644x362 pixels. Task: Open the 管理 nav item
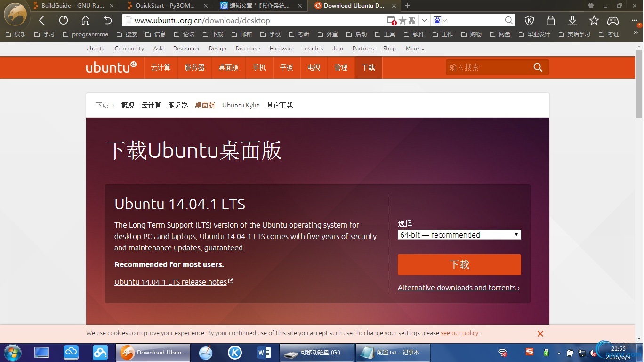point(341,67)
